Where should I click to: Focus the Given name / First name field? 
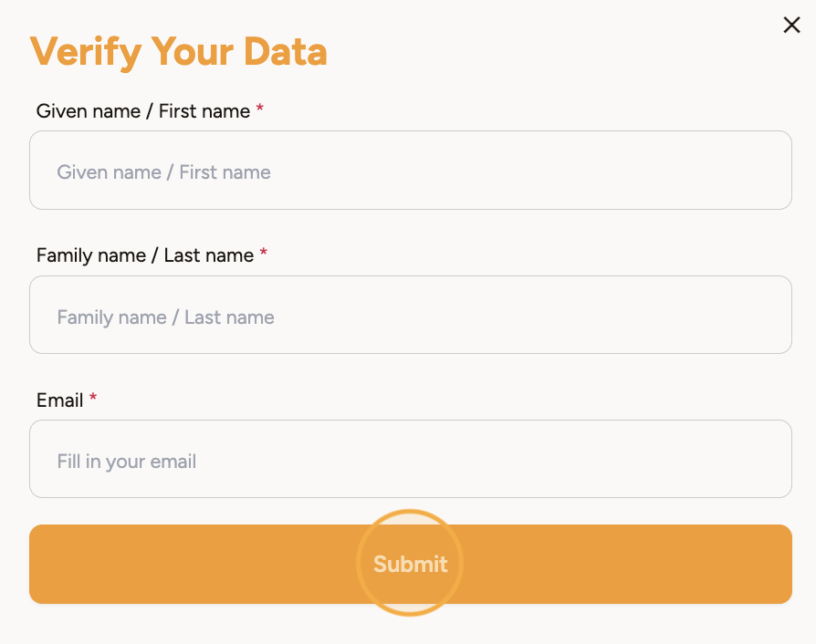(x=410, y=171)
